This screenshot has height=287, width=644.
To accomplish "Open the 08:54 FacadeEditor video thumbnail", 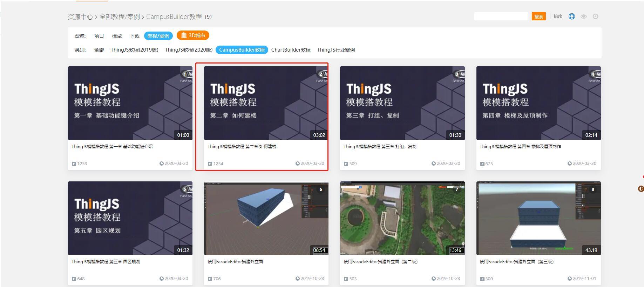I will click(266, 218).
